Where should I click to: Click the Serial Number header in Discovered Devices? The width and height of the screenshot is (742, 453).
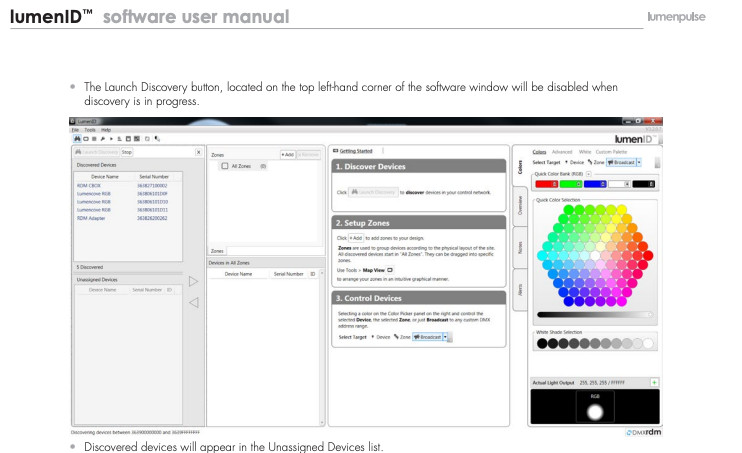click(x=154, y=177)
